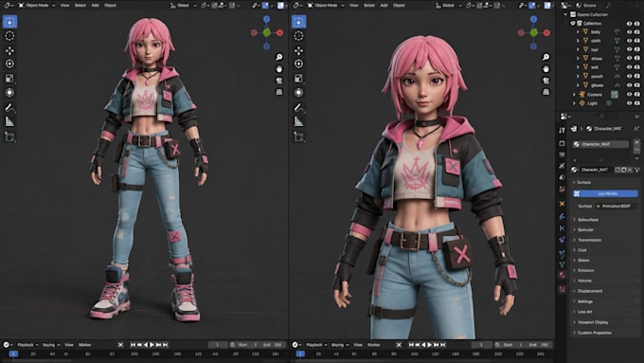Select the Annotate tool in right viewport

(x=298, y=108)
